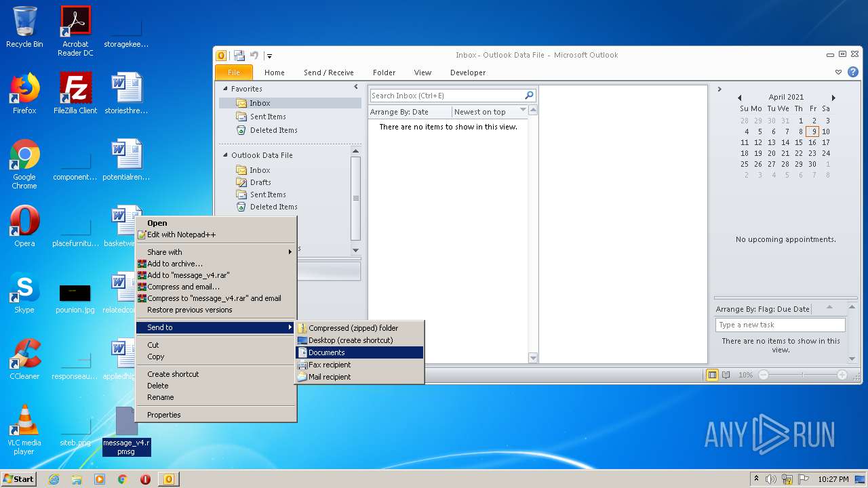This screenshot has height=488, width=868.
Task: Open Windows Explorer from taskbar
Action: [77, 479]
